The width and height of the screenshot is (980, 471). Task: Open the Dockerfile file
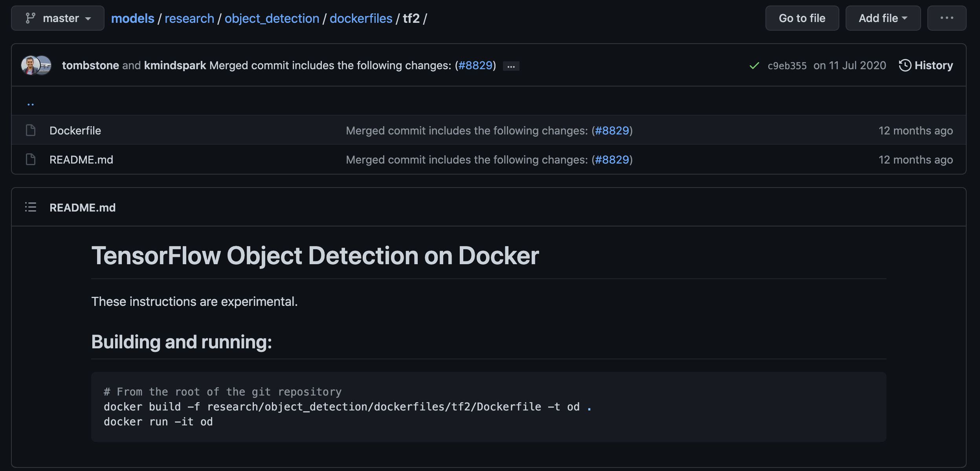[75, 131]
